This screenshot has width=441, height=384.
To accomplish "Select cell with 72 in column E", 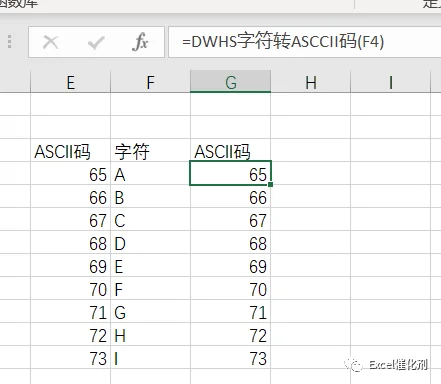I will [70, 334].
